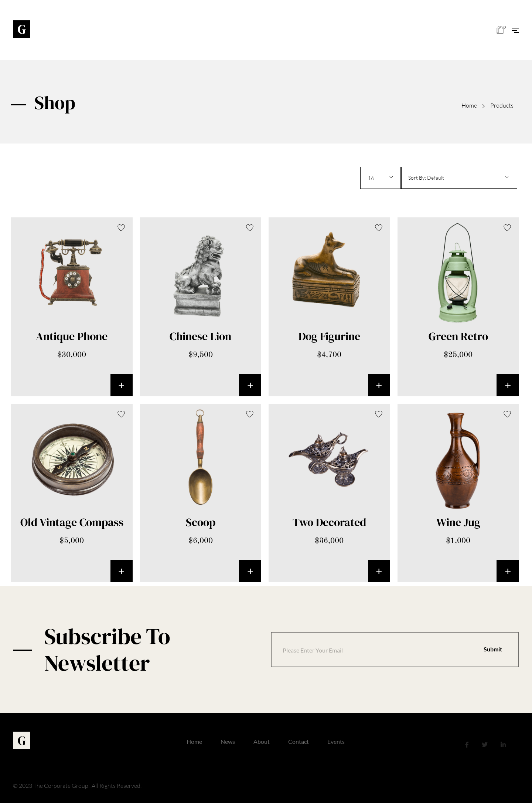Open the hamburger menu icon
Screen dimensions: 532x803
(x=515, y=30)
